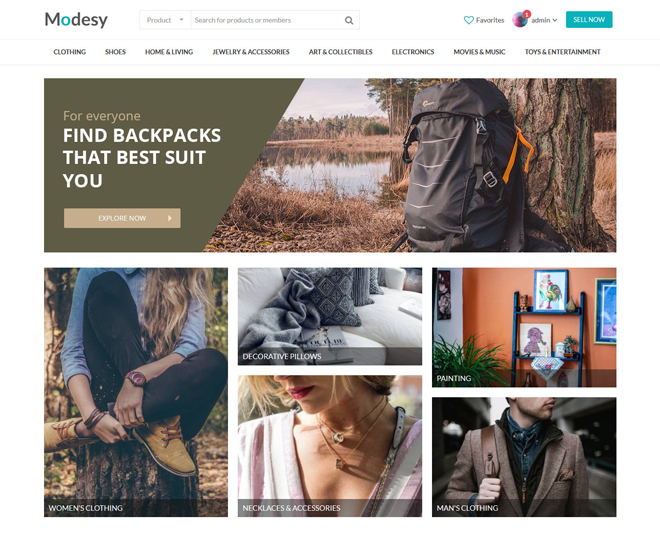Click the notification badge on avatar
This screenshot has width=660, height=537.
(527, 14)
